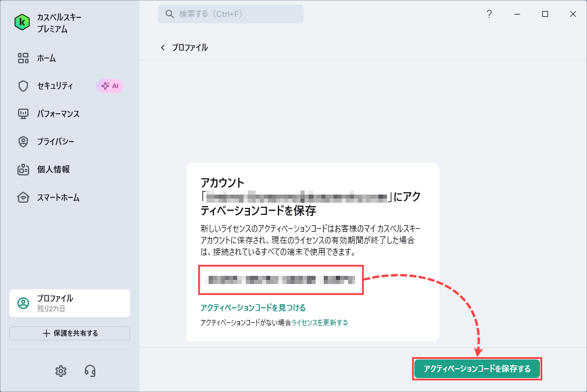
Task: Open settings with the gear icon
Action: point(61,371)
